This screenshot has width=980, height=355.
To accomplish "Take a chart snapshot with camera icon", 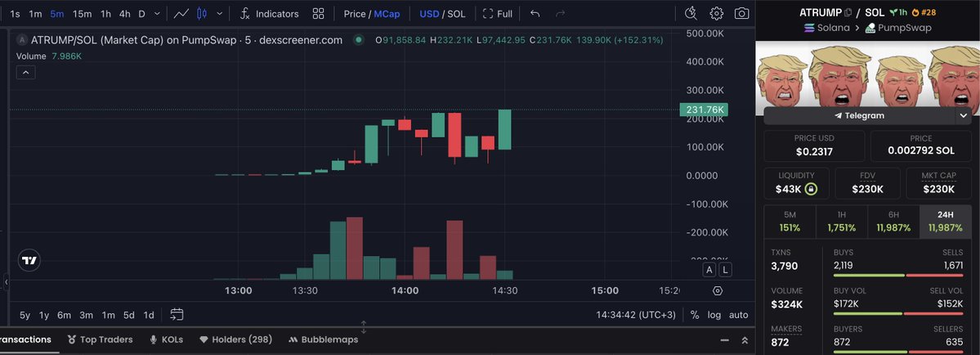I will 741,13.
